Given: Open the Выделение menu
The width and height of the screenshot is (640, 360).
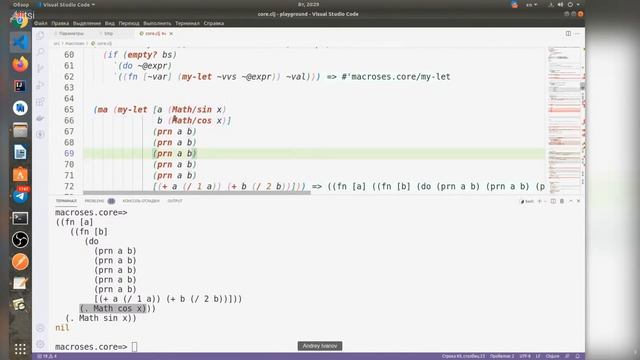Looking at the screenshot, I should [x=87, y=23].
